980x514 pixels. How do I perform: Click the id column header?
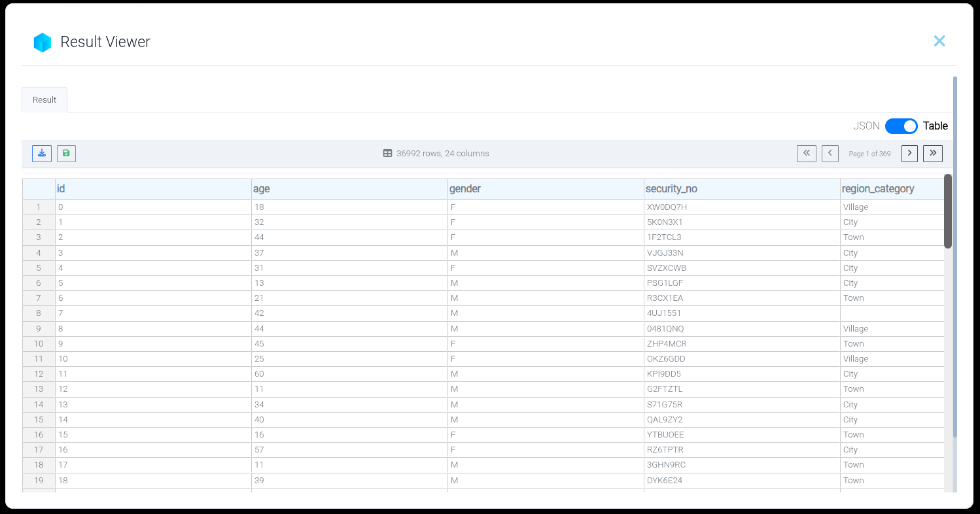click(x=61, y=189)
